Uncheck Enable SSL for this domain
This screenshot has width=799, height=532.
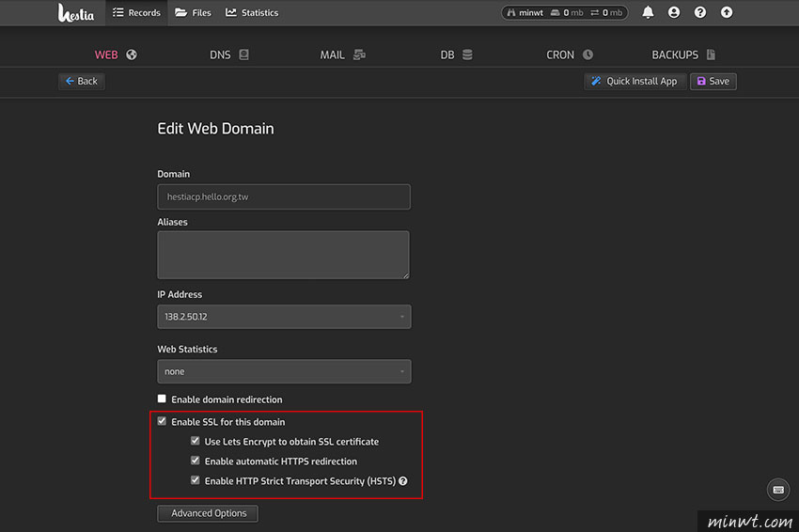pos(162,421)
